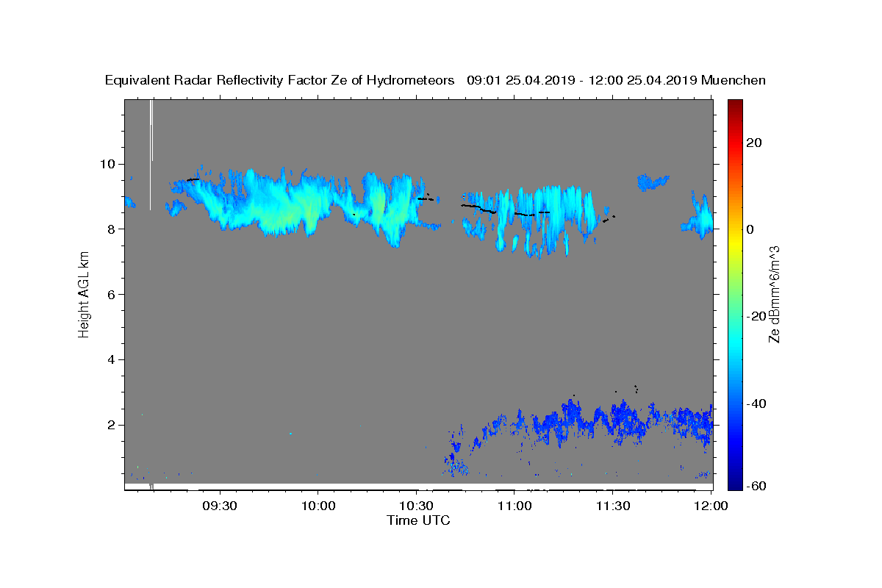The width and height of the screenshot is (882, 588).
Task: Click the 11:00 time tick label
Action: click(514, 506)
